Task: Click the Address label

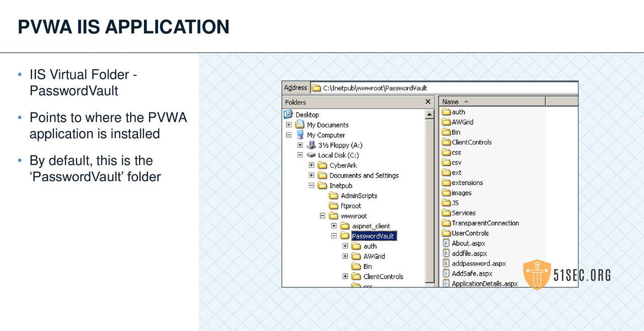Action: pyautogui.click(x=295, y=88)
